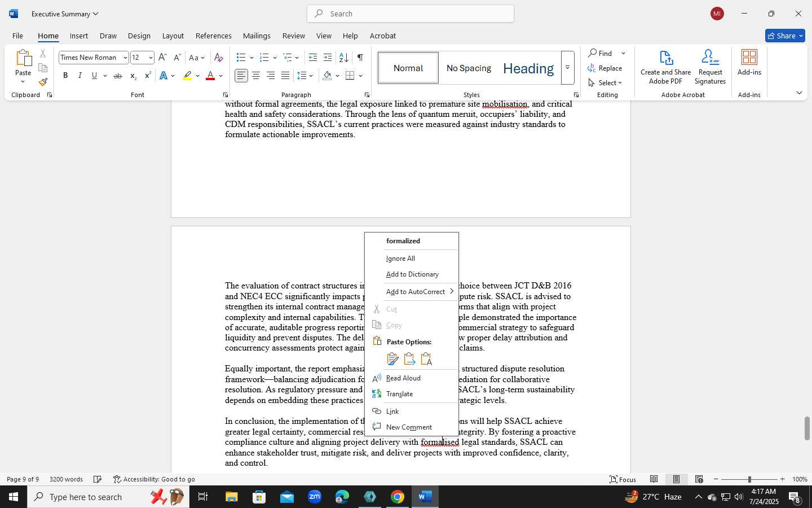Click the vertical scrollbar thumb

tap(807, 428)
